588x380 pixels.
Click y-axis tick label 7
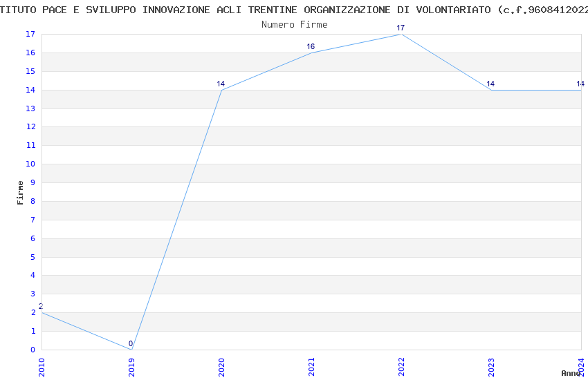pos(33,220)
